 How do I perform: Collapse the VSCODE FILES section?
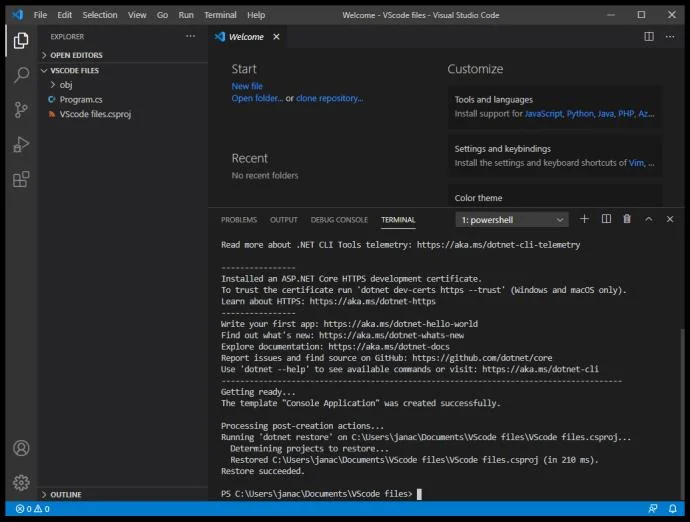click(123, 70)
